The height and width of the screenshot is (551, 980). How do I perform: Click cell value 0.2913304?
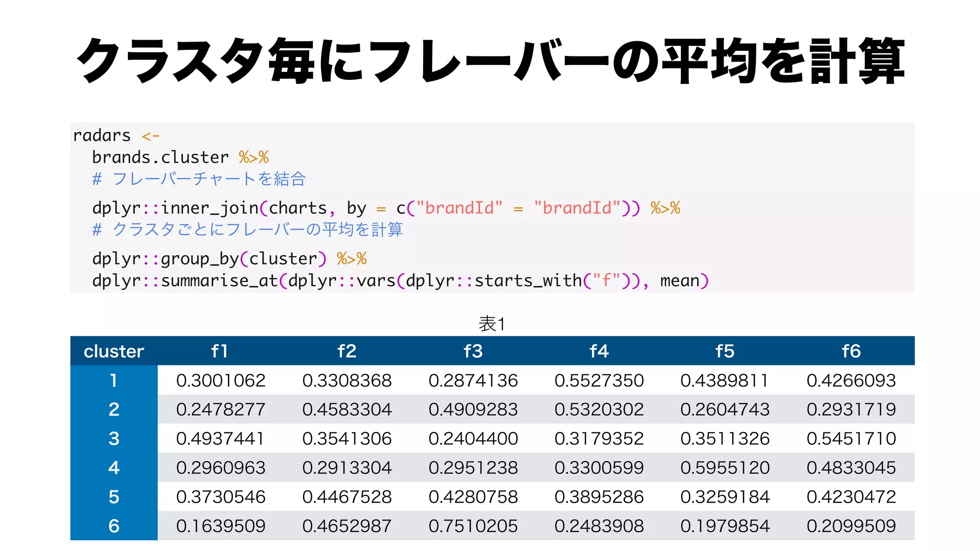(347, 468)
